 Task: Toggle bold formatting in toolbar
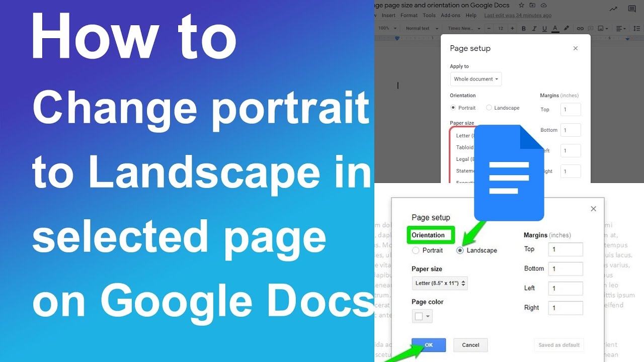[524, 29]
